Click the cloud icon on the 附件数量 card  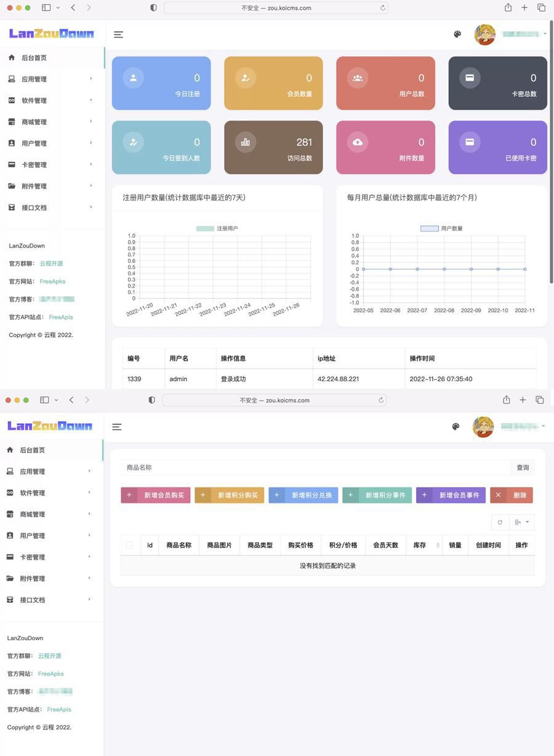pos(358,142)
